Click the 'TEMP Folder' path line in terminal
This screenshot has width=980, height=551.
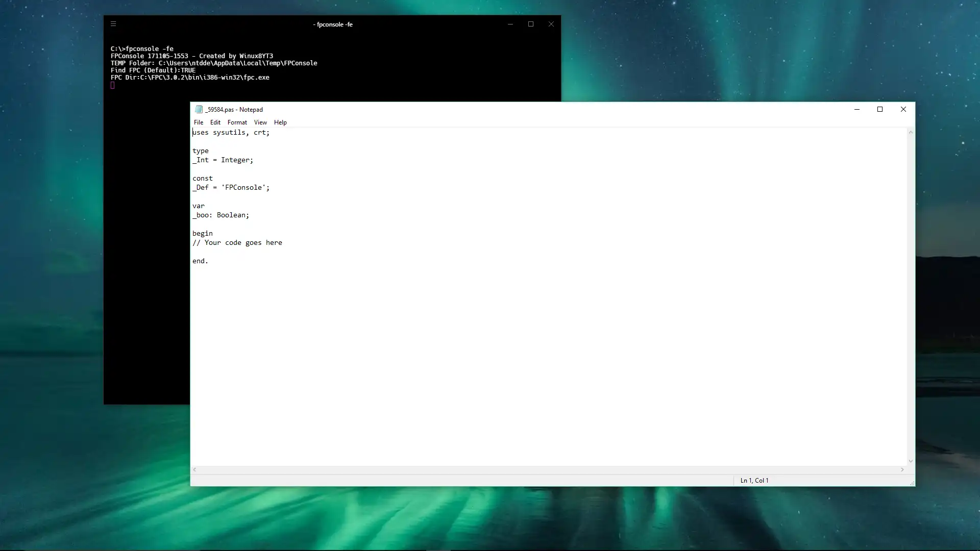tap(214, 63)
